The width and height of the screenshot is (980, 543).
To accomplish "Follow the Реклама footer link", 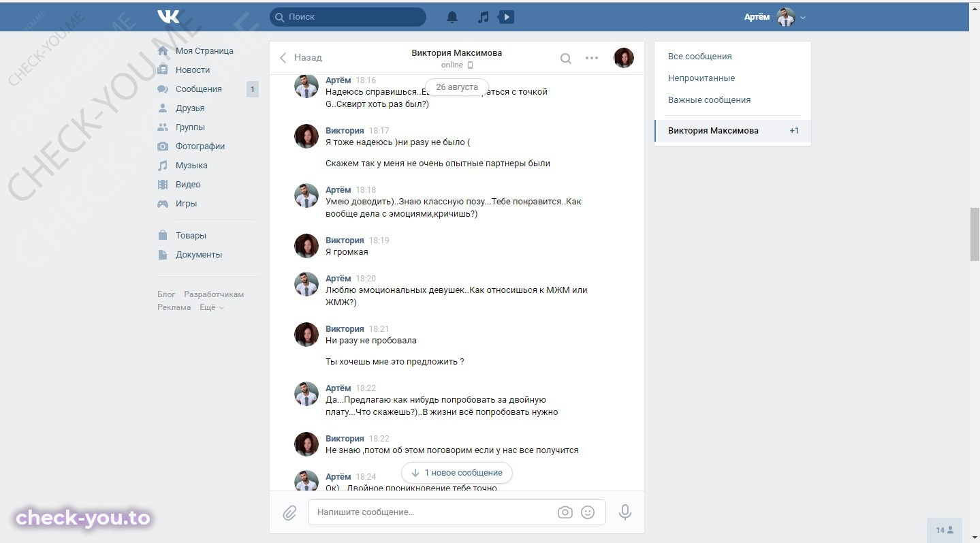I will (x=174, y=307).
